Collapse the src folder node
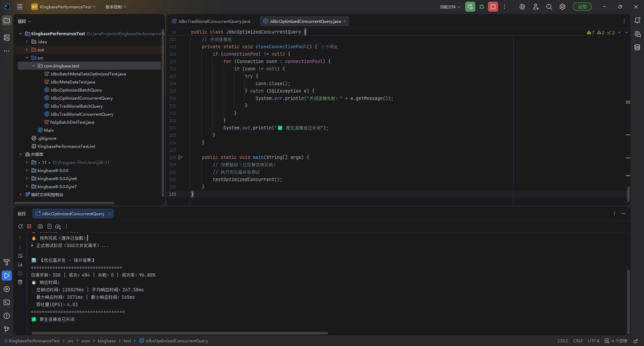Image resolution: width=644 pixels, height=346 pixels. (x=27, y=58)
